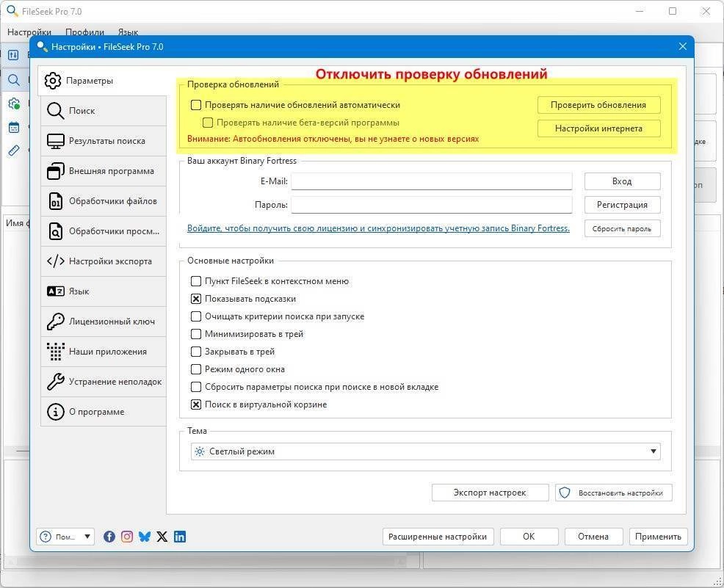Open the Лицензионный ключ tab
724x588 pixels.
pyautogui.click(x=104, y=322)
